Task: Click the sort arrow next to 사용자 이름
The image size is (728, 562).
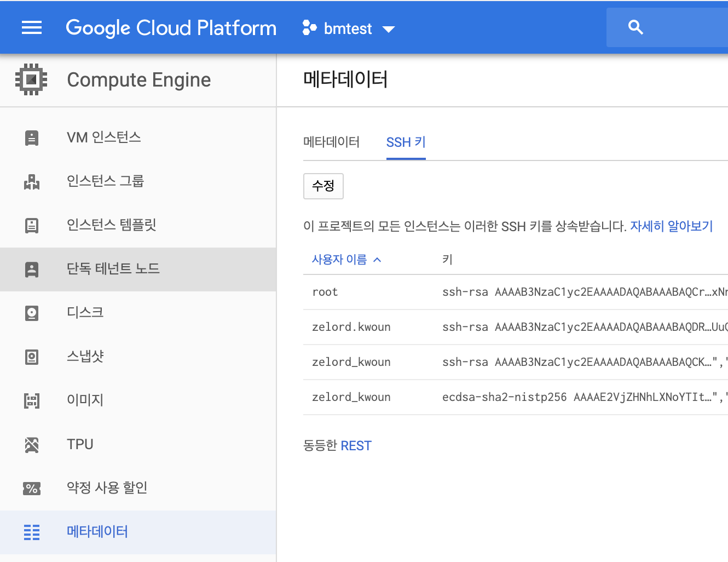Action: coord(377,260)
